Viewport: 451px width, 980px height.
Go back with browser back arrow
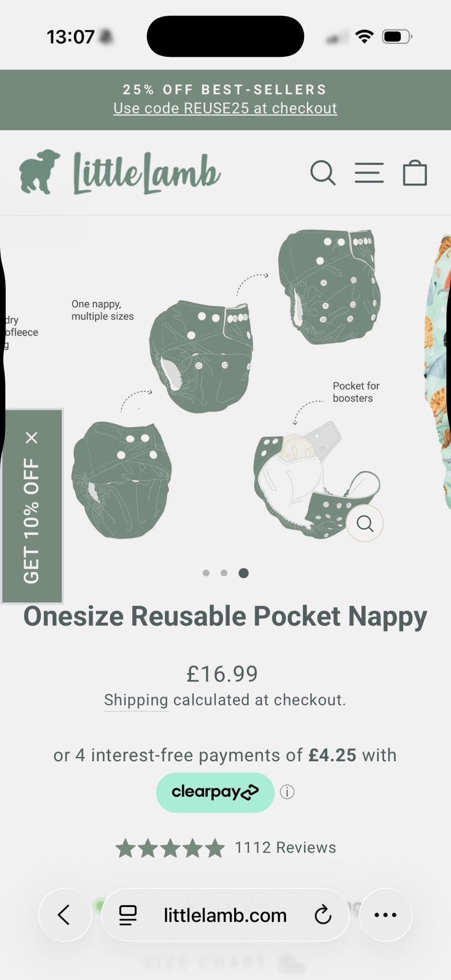pos(65,915)
